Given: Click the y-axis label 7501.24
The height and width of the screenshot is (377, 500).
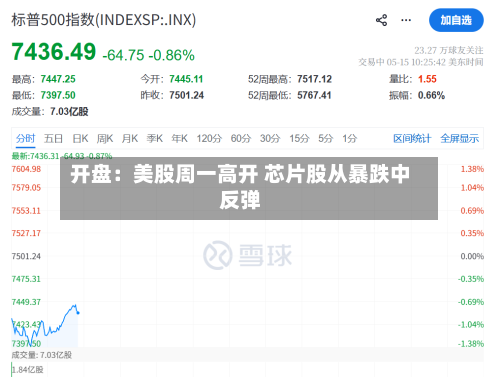Looking at the screenshot, I should click(26, 256).
